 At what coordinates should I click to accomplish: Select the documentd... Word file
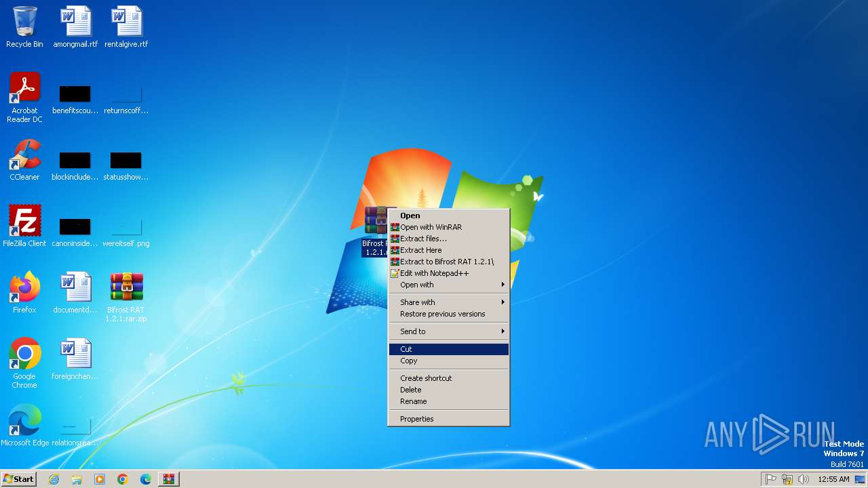click(75, 292)
